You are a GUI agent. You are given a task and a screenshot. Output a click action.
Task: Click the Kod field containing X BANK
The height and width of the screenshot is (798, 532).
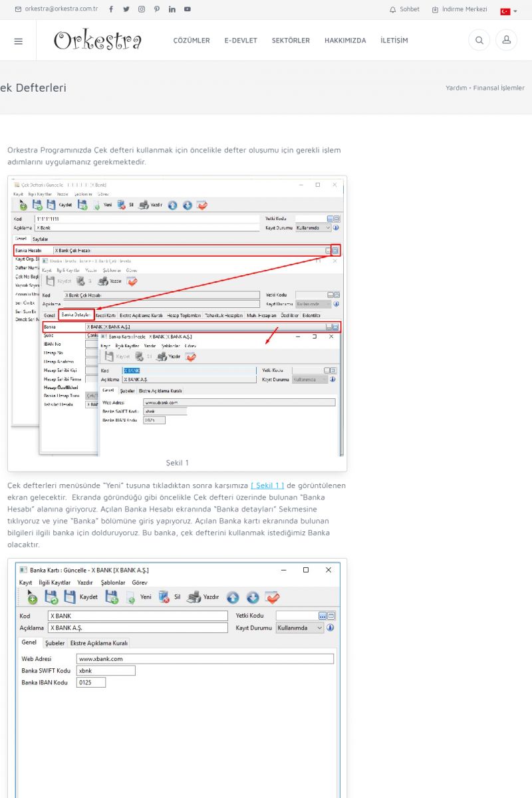click(138, 616)
